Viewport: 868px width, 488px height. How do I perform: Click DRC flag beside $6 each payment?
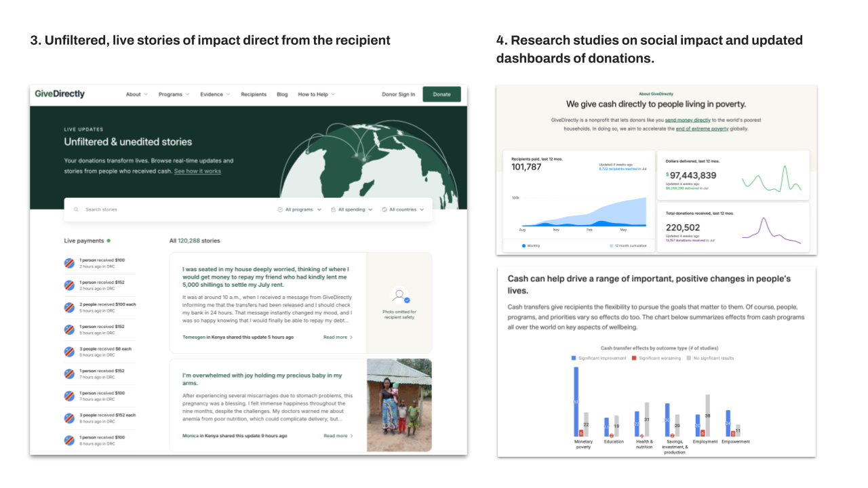pyautogui.click(x=69, y=352)
